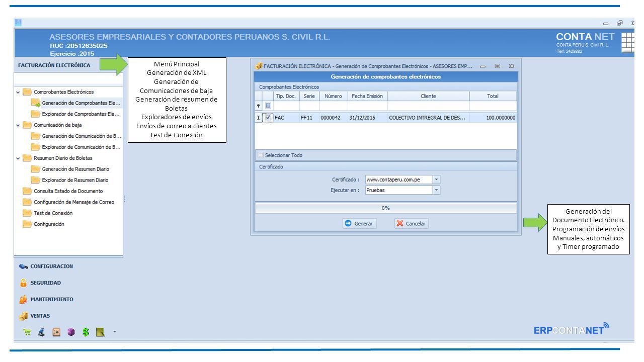Click the CONTA NET grid logo icon
The width and height of the screenshot is (644, 362).
coord(627,43)
